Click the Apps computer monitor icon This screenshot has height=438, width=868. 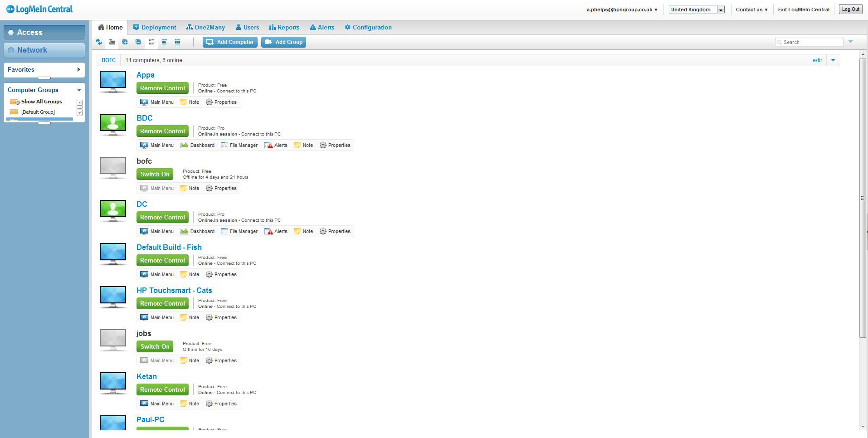point(113,82)
